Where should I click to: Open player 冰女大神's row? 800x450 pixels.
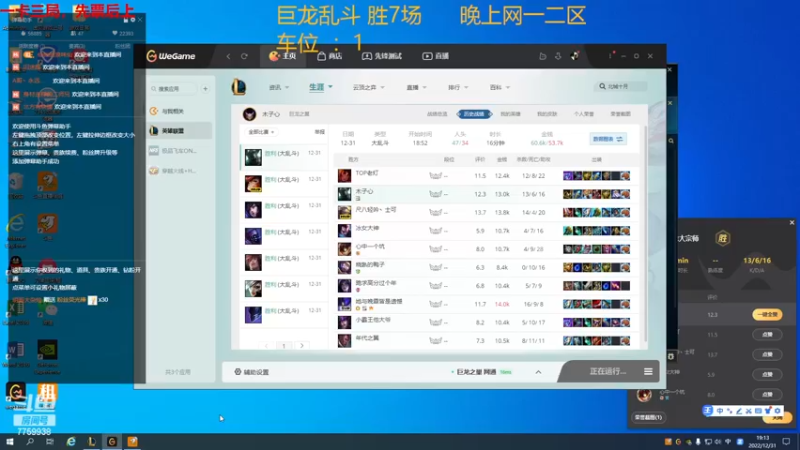coord(486,231)
